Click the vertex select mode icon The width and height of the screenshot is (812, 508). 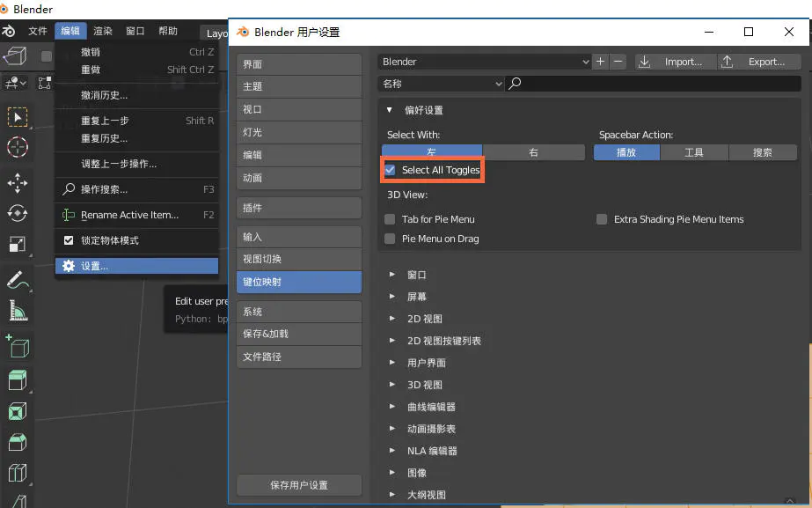[x=45, y=83]
